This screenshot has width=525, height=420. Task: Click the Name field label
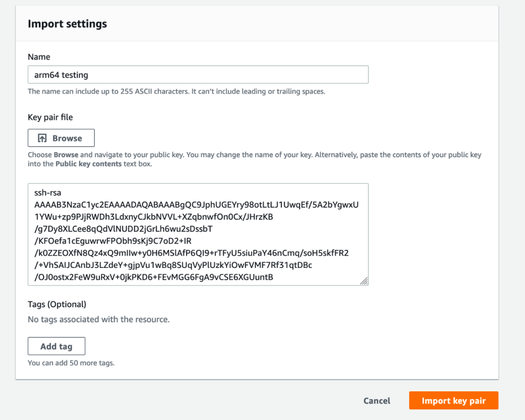point(39,57)
